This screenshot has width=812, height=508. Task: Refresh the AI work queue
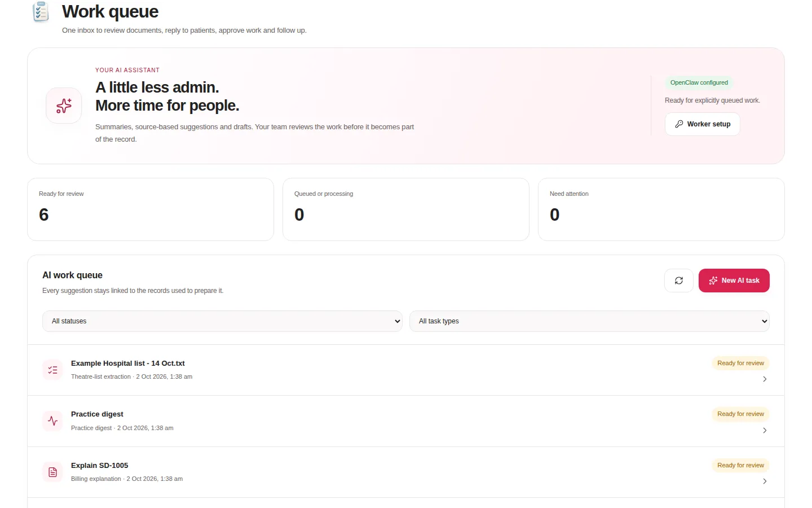pos(679,281)
